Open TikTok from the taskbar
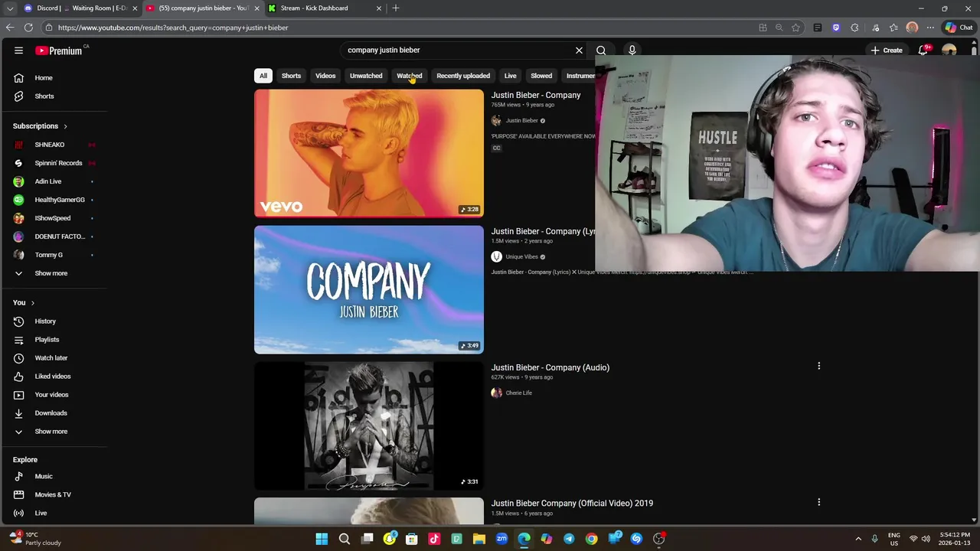 [435, 539]
